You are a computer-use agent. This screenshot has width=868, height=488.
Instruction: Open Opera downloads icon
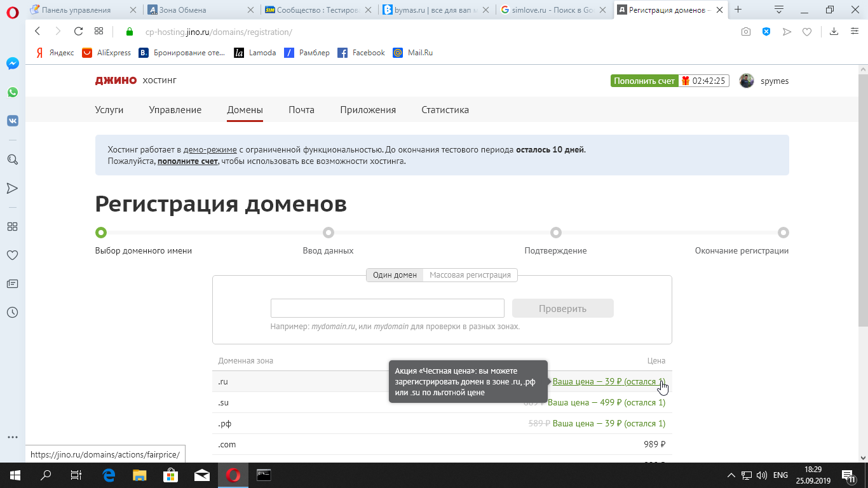(x=834, y=32)
